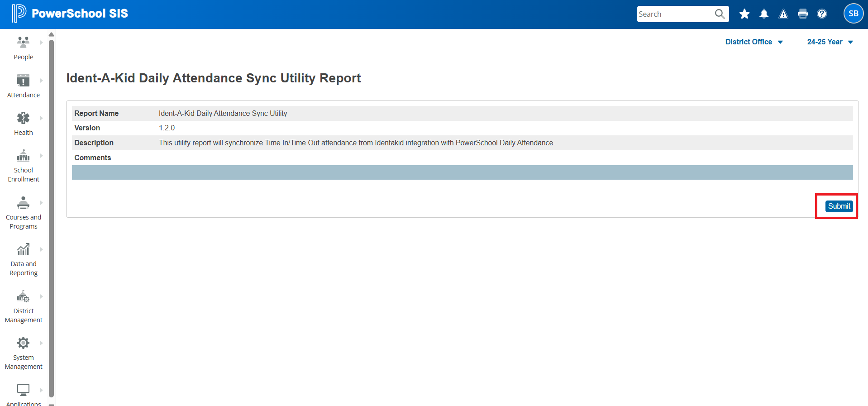Click the sidebar scroll-up arrow
The width and height of the screenshot is (868, 406).
[52, 34]
